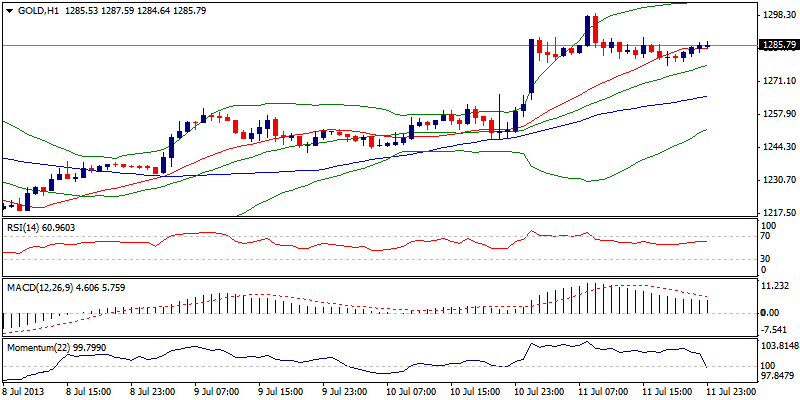Screen dimensions: 800x400
Task: Click the 1298.30 price scale level
Action: (x=777, y=15)
